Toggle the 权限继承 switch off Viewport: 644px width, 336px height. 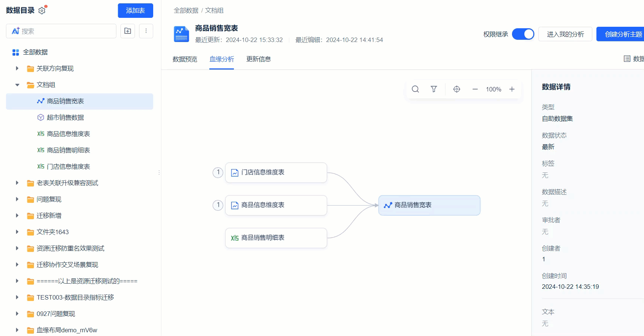pyautogui.click(x=523, y=34)
